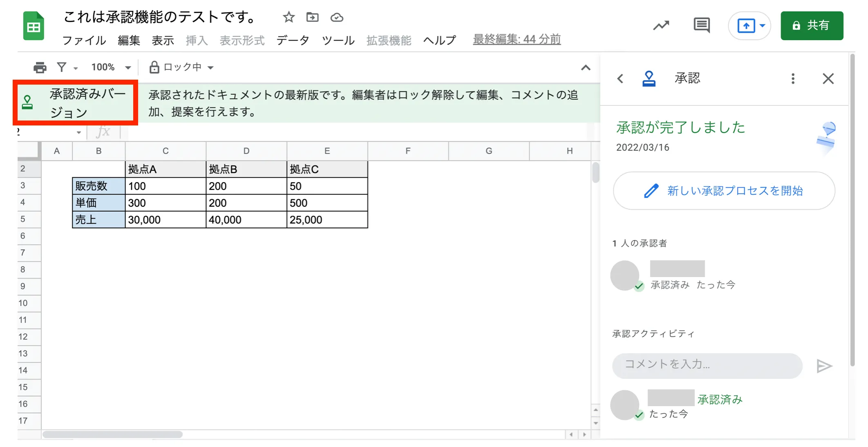The width and height of the screenshot is (868, 447).
Task: Click cell containing 30,000
Action: (x=166, y=219)
